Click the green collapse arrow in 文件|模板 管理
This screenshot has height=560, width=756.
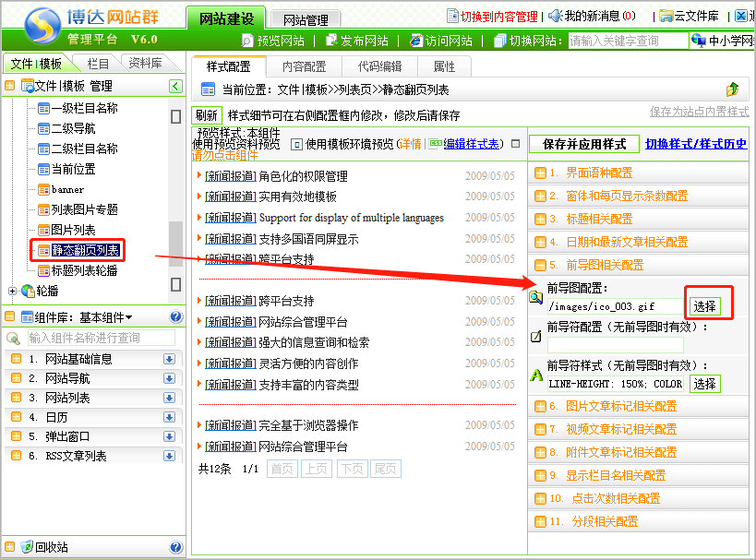point(175,87)
